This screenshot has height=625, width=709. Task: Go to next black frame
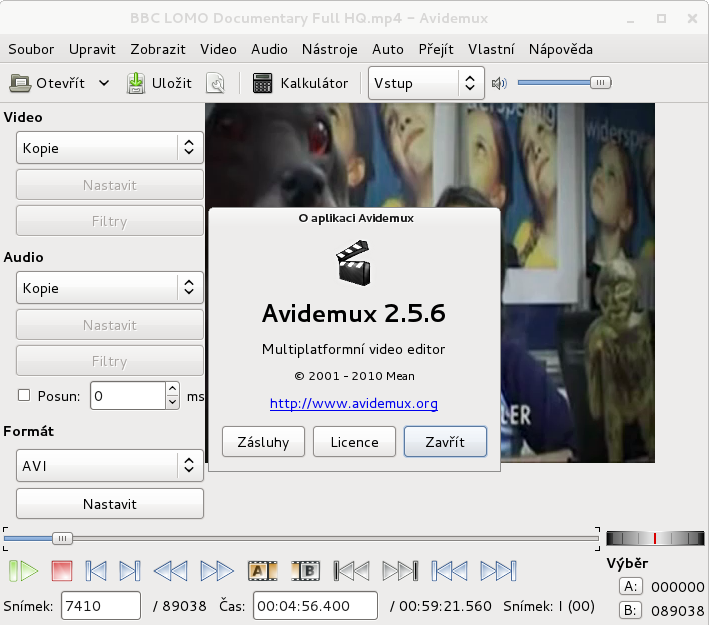(400, 571)
